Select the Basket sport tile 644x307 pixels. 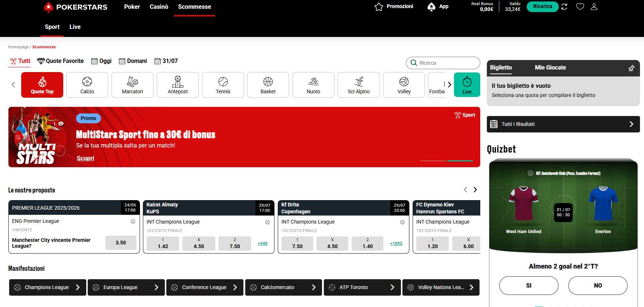pos(268,85)
